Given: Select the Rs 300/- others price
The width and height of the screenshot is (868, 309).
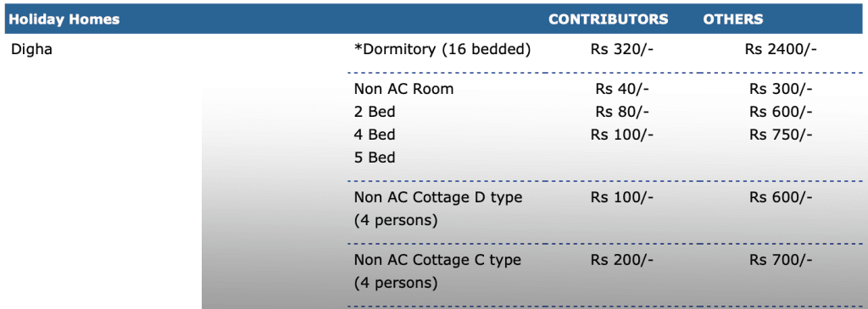Looking at the screenshot, I should [781, 89].
